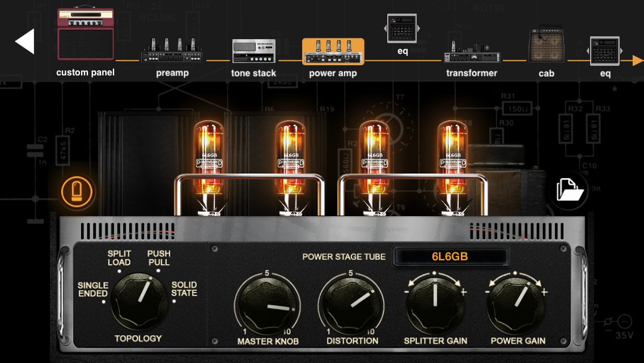Viewport: 644px width, 363px height.
Task: Click left arrow on first eq module
Action: pos(385,28)
